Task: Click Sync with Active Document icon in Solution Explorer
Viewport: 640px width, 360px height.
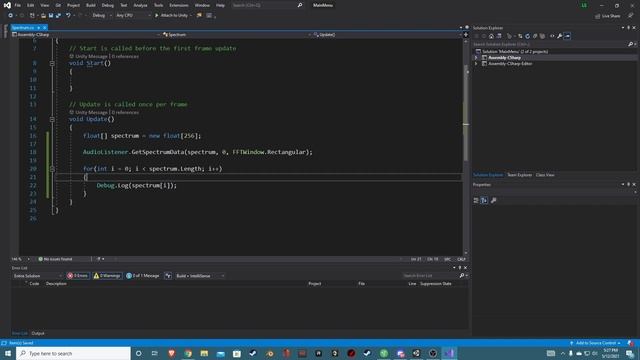Action: pos(520,36)
